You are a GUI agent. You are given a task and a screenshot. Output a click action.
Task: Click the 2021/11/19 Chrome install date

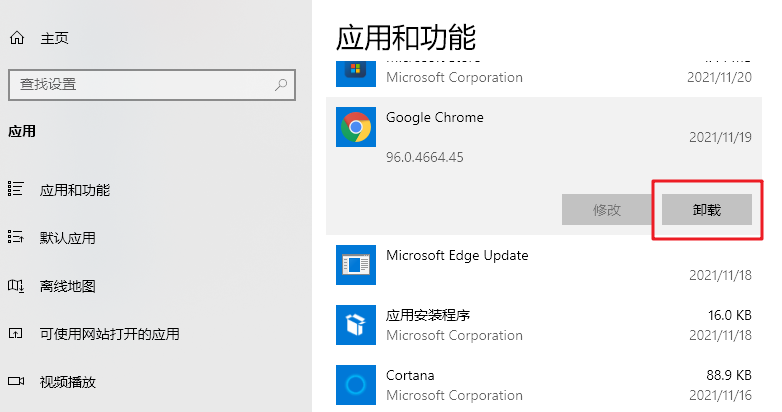tap(720, 137)
